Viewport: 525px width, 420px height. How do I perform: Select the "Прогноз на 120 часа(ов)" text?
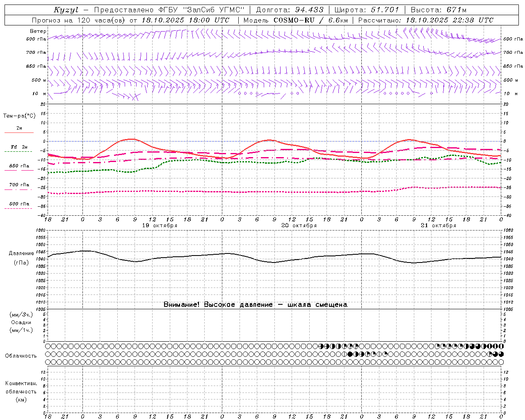(x=79, y=20)
